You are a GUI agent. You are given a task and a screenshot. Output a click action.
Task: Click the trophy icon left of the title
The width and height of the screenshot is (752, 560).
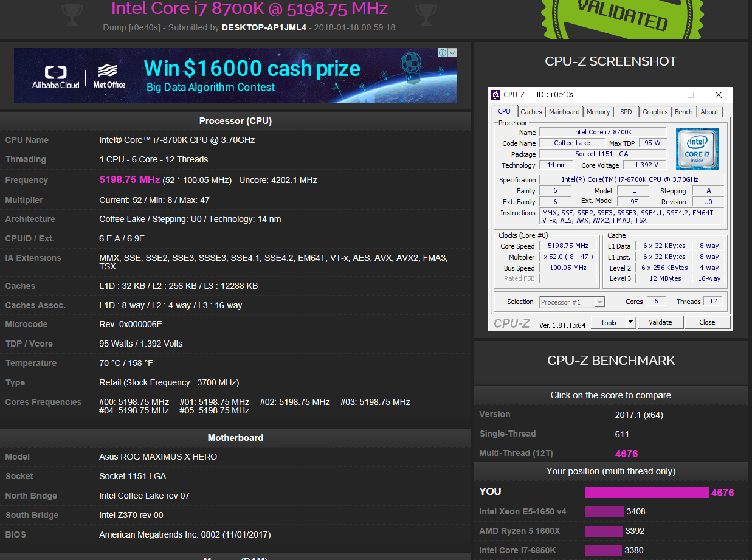72,14
